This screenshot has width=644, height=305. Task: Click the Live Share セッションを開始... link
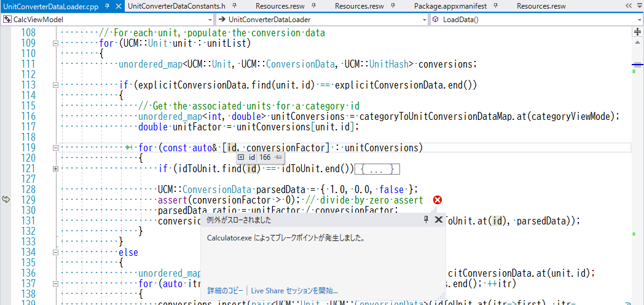pos(294,291)
